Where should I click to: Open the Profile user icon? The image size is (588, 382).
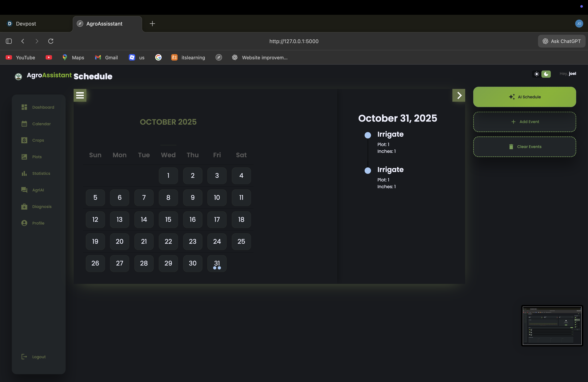pos(24,223)
